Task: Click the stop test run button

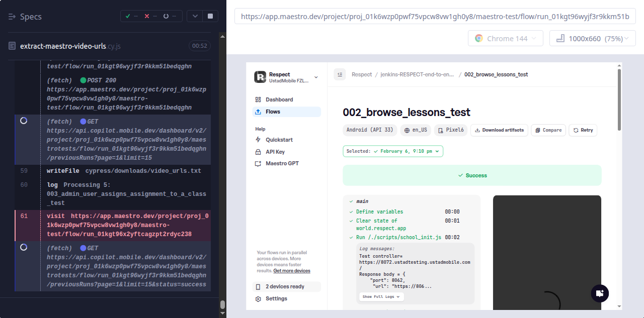Action: 210,16
